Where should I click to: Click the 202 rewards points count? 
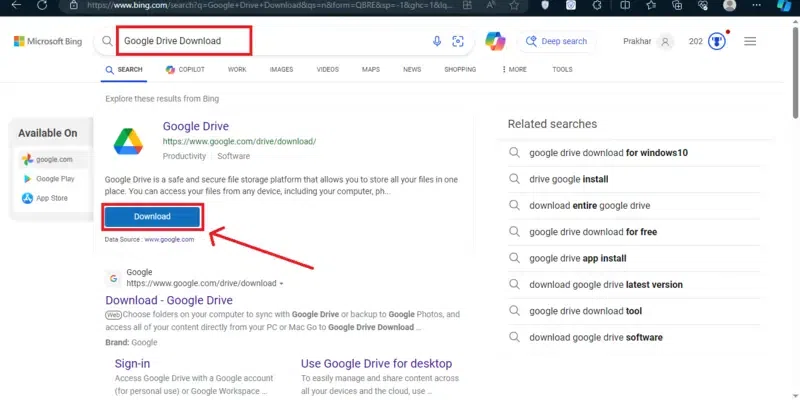click(x=695, y=42)
